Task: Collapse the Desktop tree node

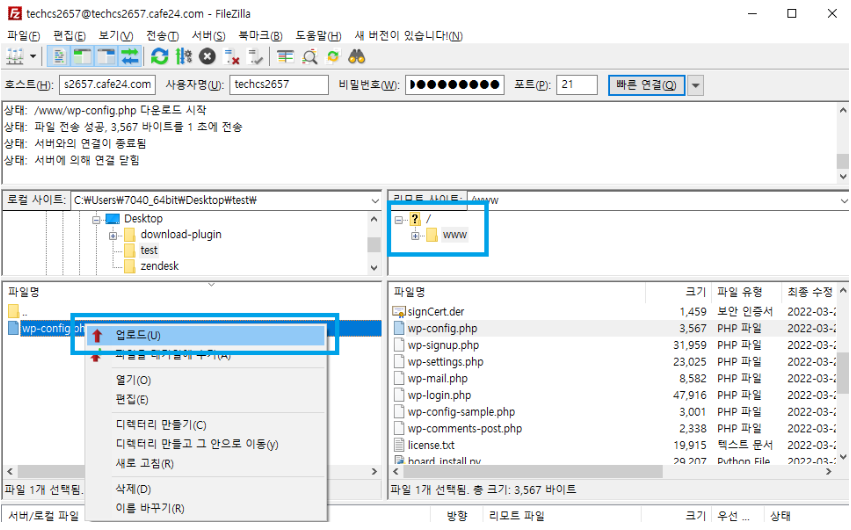Action: tap(96, 220)
